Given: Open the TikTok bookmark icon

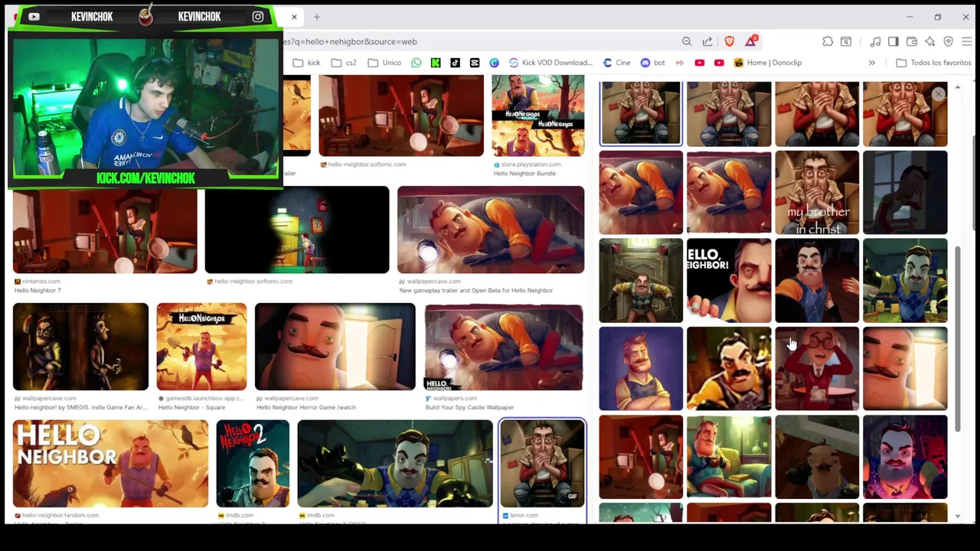Looking at the screenshot, I should [x=455, y=63].
